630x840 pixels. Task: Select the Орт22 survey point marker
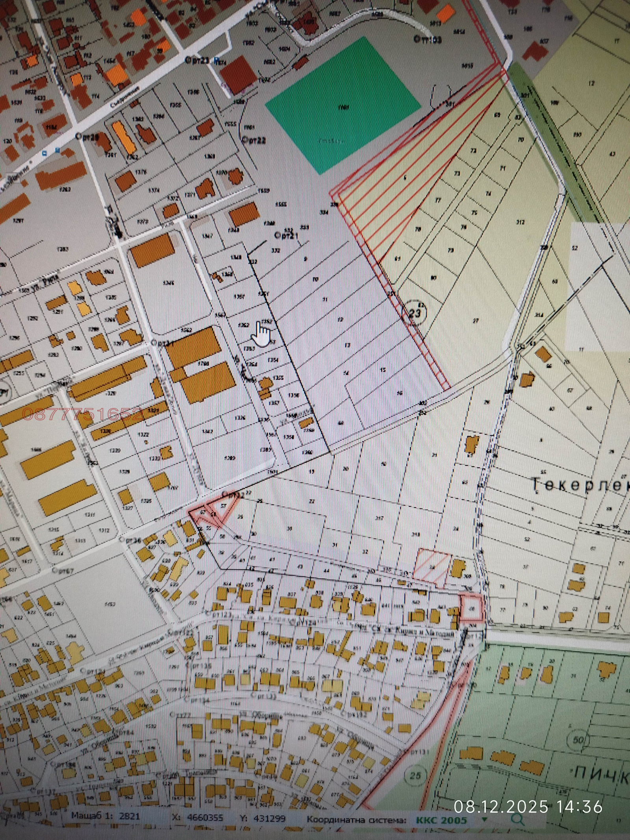pyautogui.click(x=254, y=140)
